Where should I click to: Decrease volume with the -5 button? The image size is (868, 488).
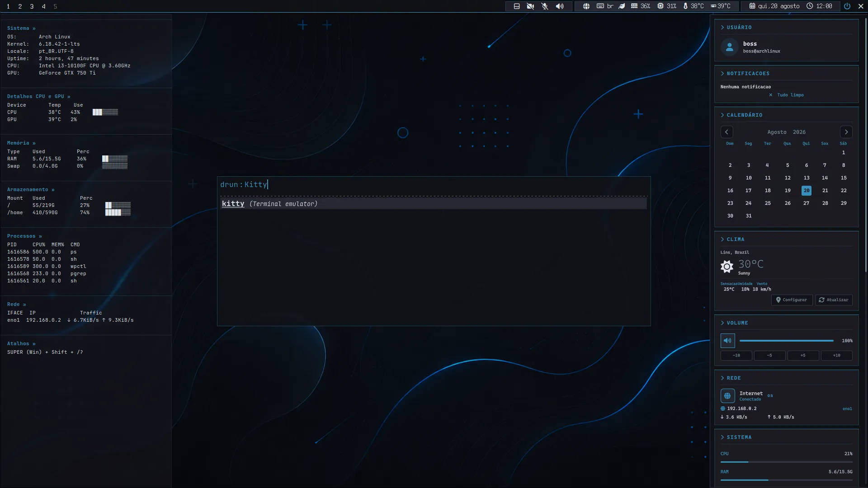point(770,356)
